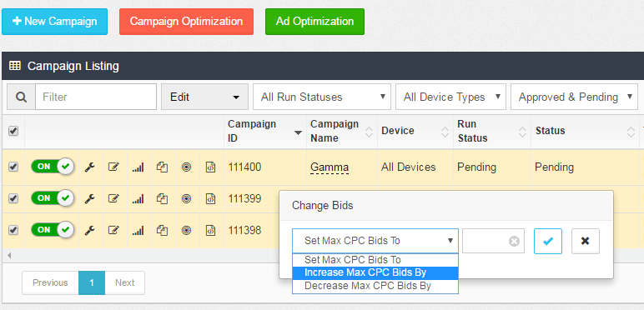Click the magnifier search icon beside Filter
Screen dimensions: 644x310
click(x=21, y=97)
